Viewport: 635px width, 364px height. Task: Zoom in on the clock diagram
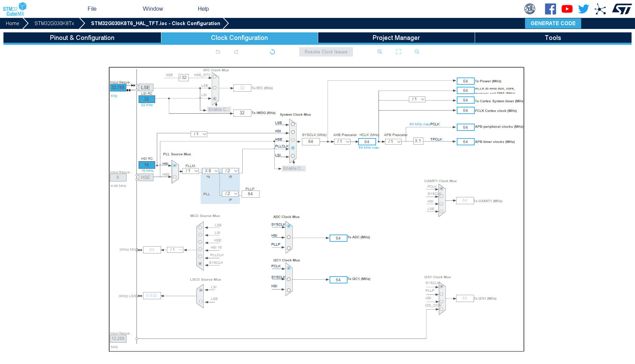click(380, 52)
